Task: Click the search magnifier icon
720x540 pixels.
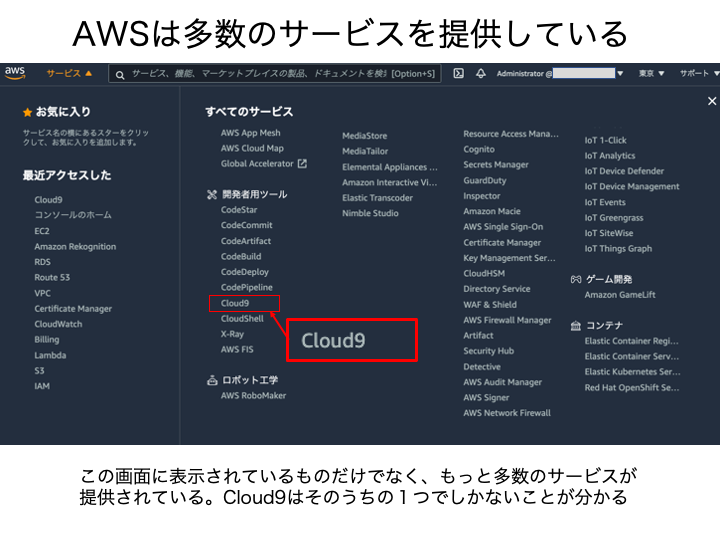Action: click(x=120, y=75)
